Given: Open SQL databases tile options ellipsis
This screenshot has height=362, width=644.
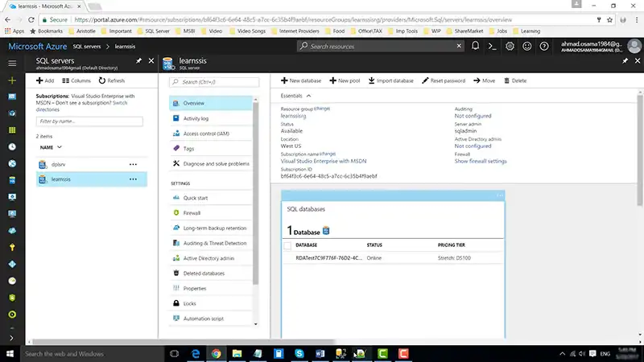Looking at the screenshot, I should [500, 195].
